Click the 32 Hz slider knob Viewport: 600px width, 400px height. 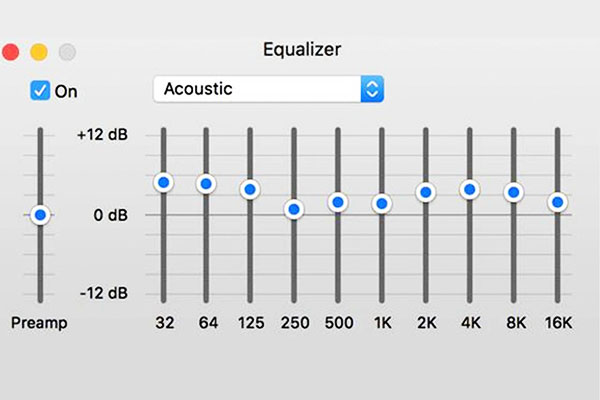coord(163,183)
